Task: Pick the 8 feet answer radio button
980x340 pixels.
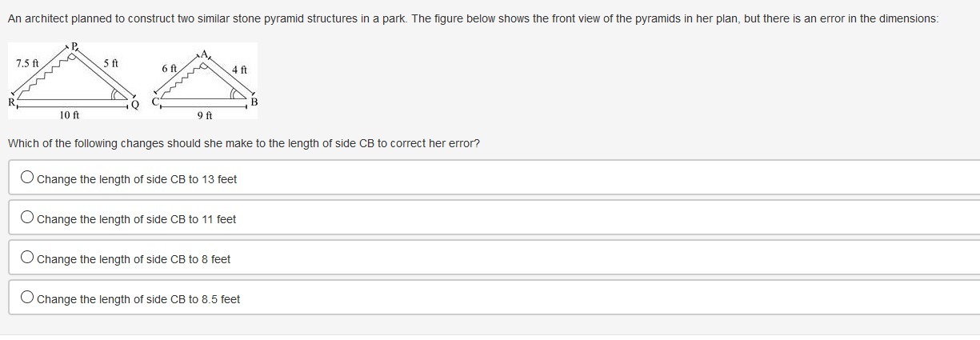Action: pos(28,258)
